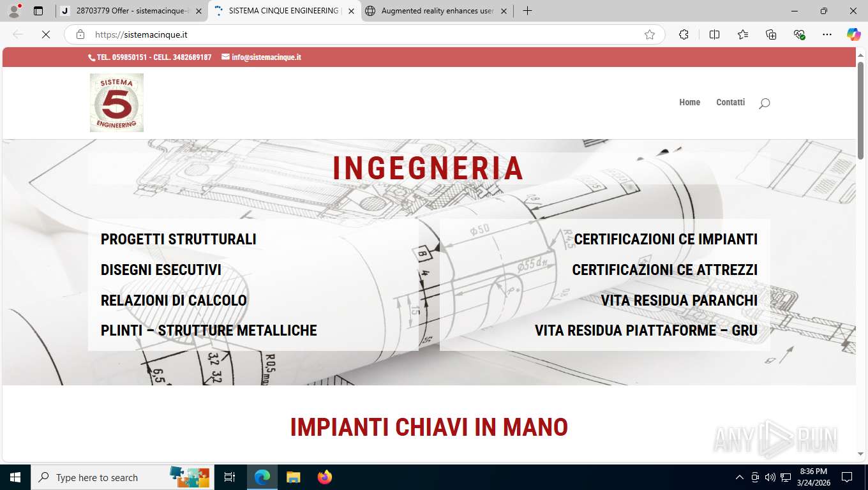Click the telephone number 059850151

coord(129,57)
